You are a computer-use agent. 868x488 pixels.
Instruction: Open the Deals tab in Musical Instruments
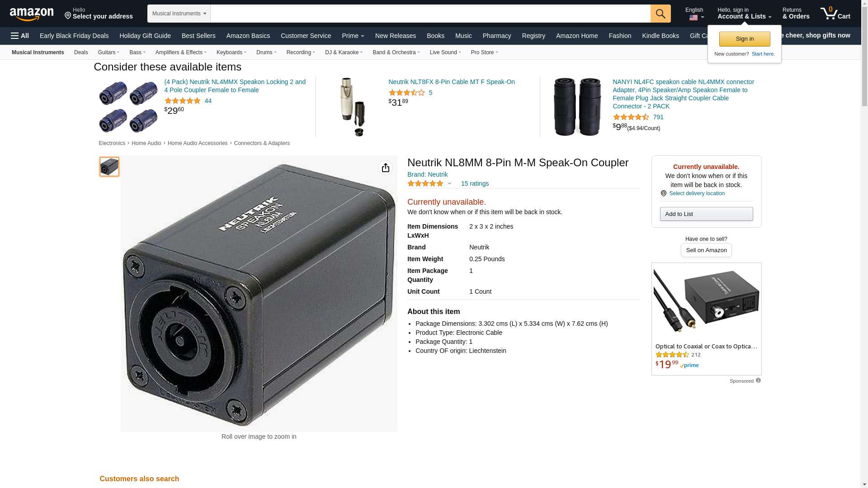pos(81,52)
